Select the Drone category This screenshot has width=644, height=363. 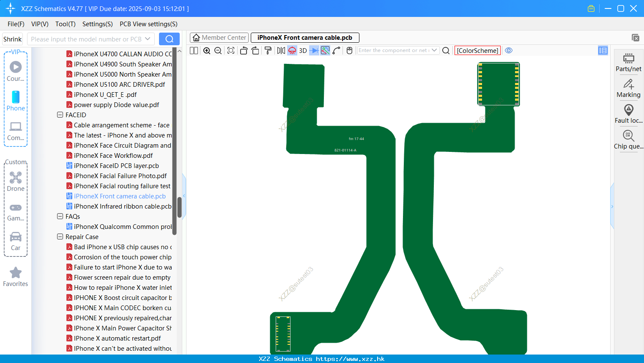(16, 181)
